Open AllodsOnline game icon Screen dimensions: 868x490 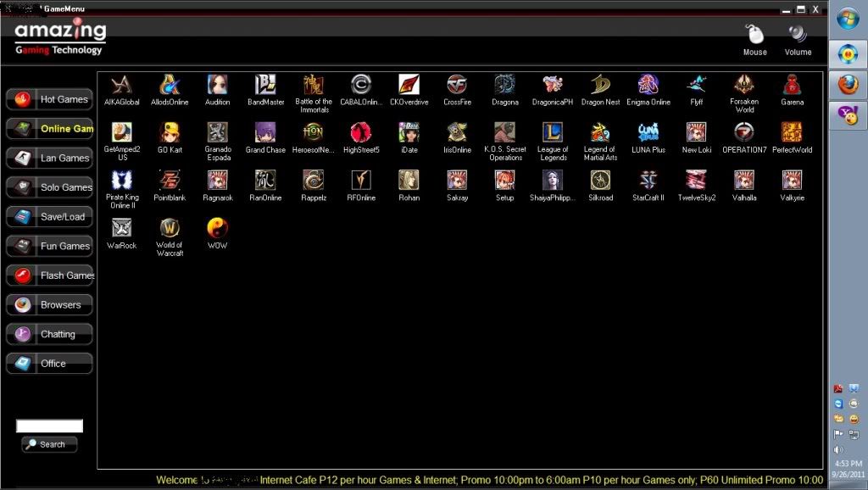(170, 86)
